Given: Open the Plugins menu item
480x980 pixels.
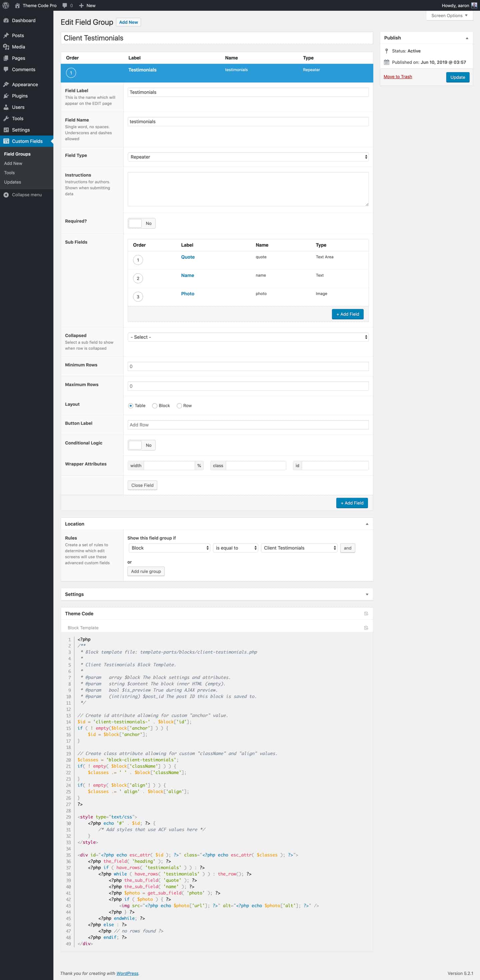Looking at the screenshot, I should [27, 96].
